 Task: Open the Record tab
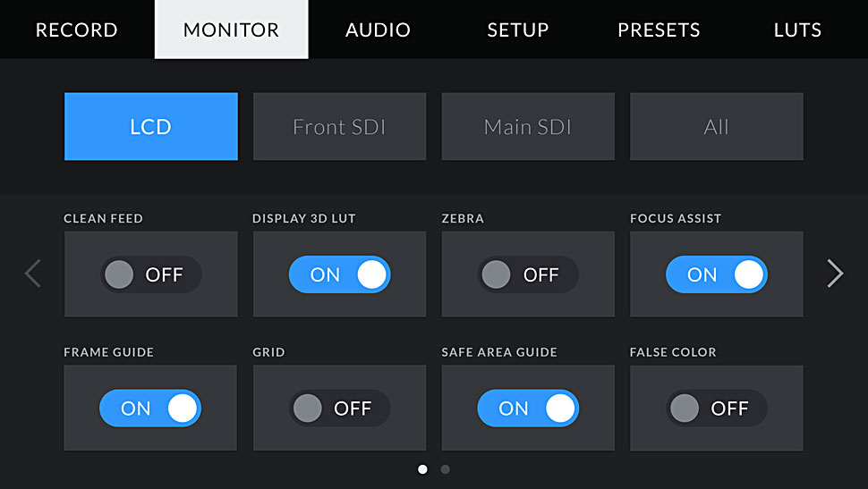[76, 30]
